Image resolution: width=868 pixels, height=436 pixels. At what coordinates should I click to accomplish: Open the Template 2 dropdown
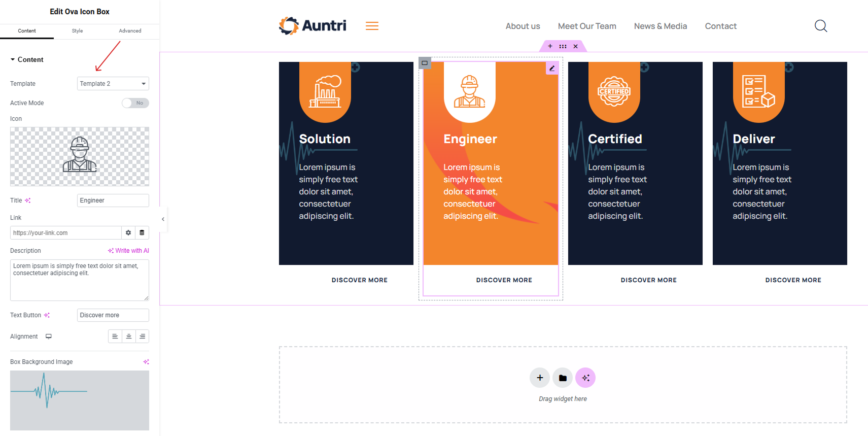113,84
